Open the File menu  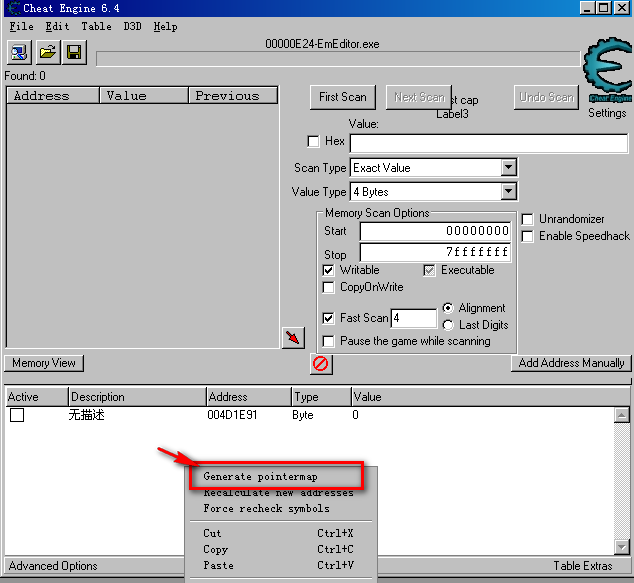coord(21,27)
